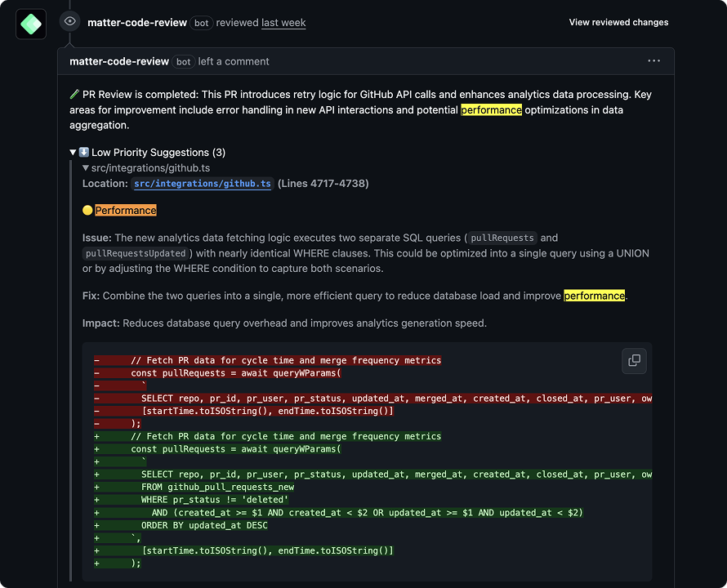Click removed SELECT repo, pr_id line
The image size is (727, 588).
tap(372, 399)
